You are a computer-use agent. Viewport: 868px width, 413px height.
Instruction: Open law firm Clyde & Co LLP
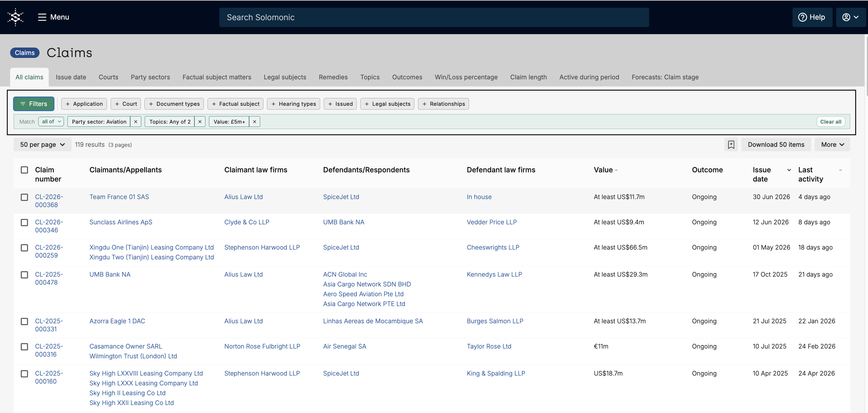tap(247, 222)
